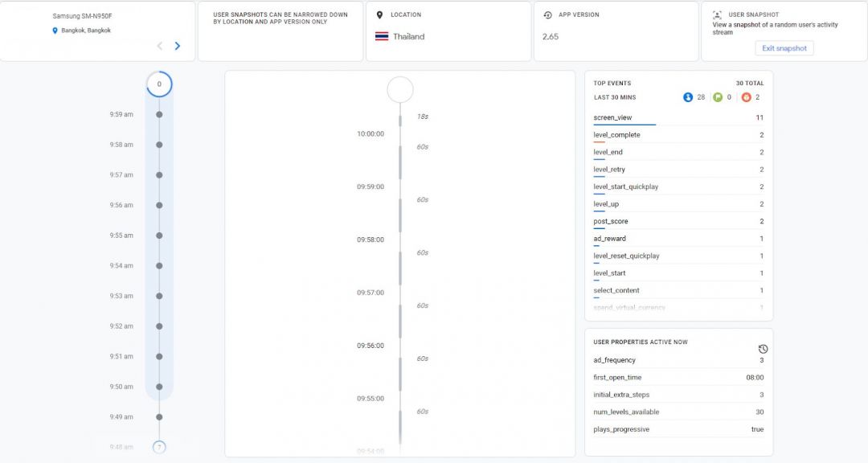868x463 pixels.
Task: Click the left chevron beside the device card
Action: [159, 46]
